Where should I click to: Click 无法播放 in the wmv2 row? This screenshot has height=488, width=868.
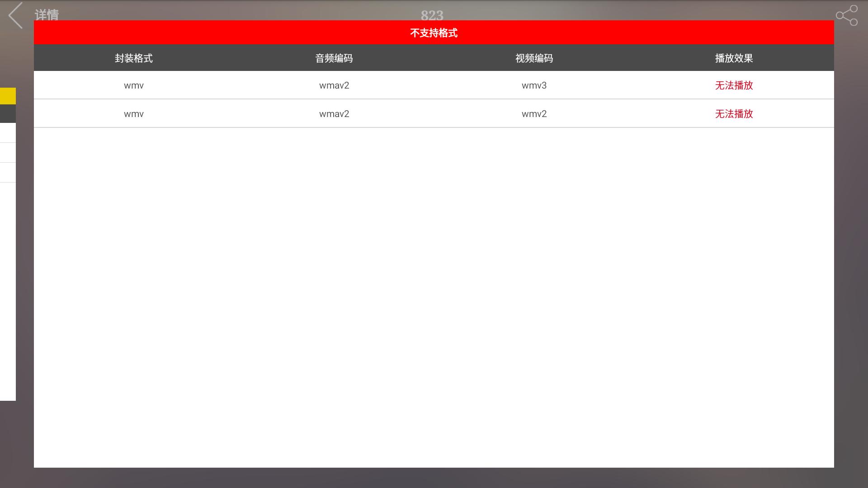point(734,114)
